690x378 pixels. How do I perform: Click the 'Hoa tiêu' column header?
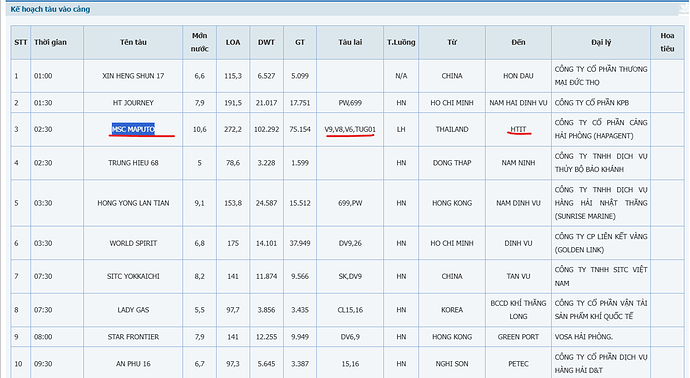pyautogui.click(x=667, y=42)
